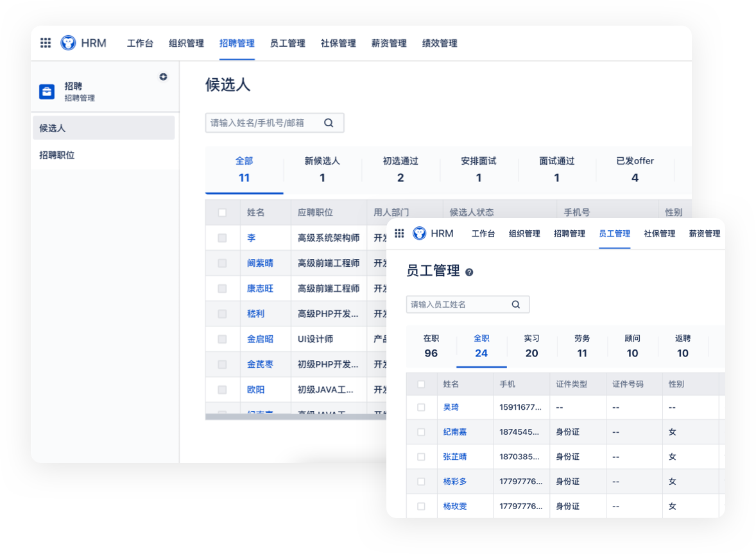This screenshot has height=554, width=756.
Task: Click HRM monkey logo in the employee window
Action: click(x=419, y=233)
